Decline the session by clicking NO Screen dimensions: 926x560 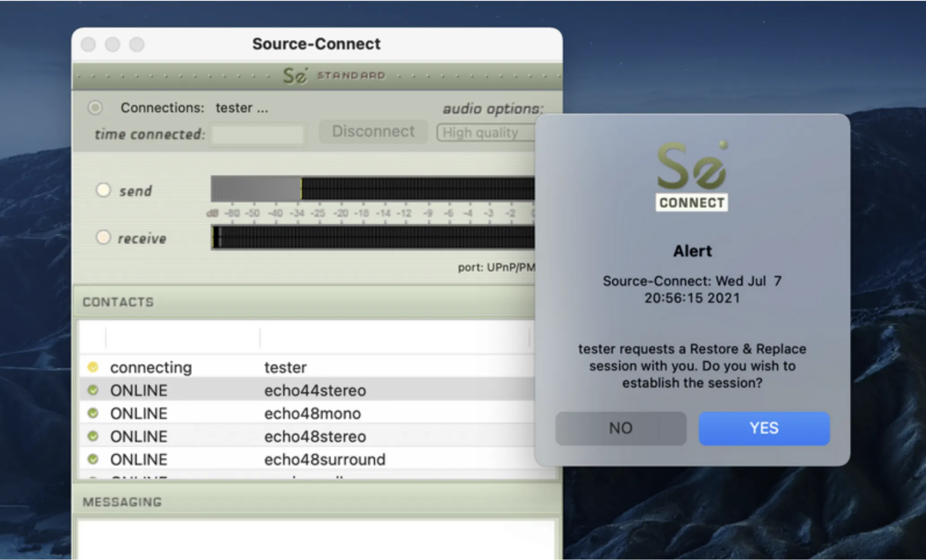pyautogui.click(x=621, y=428)
